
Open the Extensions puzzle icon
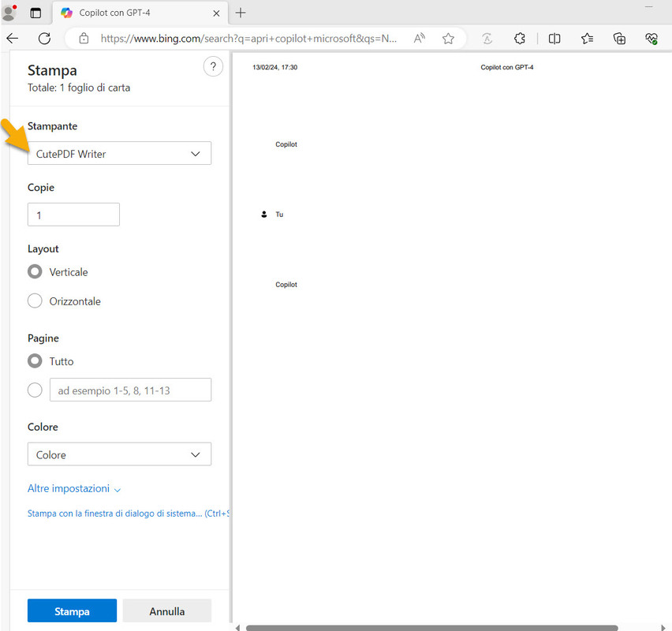click(520, 39)
